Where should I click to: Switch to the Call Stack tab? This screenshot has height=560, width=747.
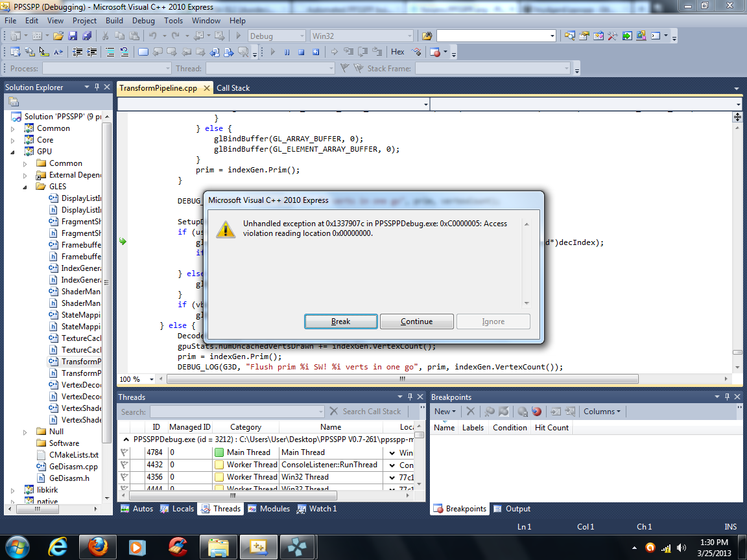pos(233,88)
